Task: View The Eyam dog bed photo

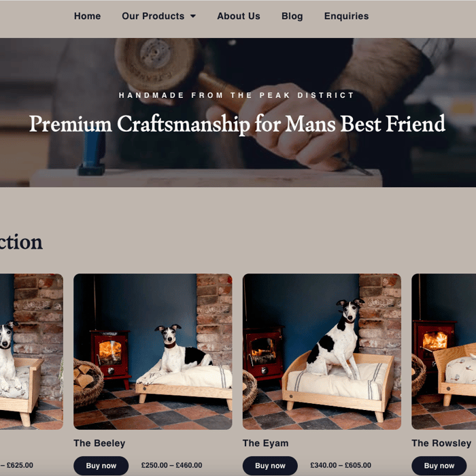Action: click(322, 352)
